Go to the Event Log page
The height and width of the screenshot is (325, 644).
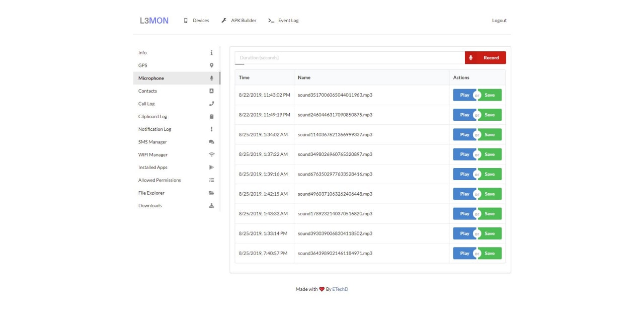tap(283, 21)
